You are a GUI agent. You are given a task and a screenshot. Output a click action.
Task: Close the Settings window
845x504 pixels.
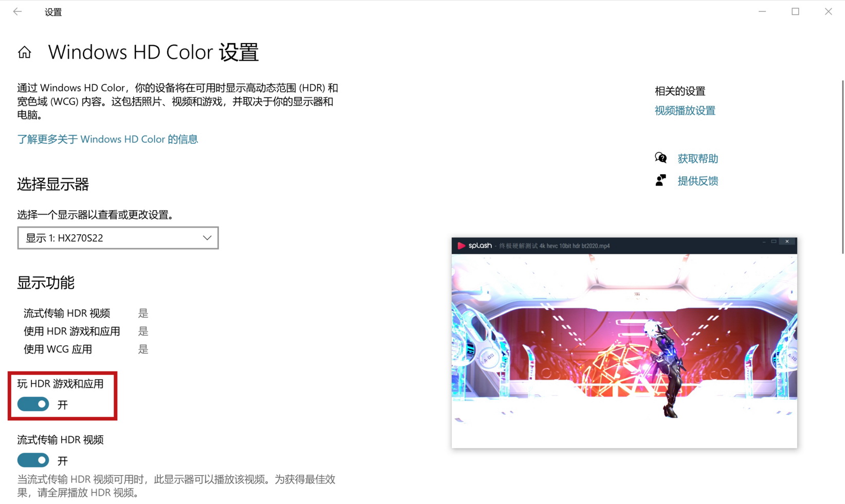tap(828, 11)
